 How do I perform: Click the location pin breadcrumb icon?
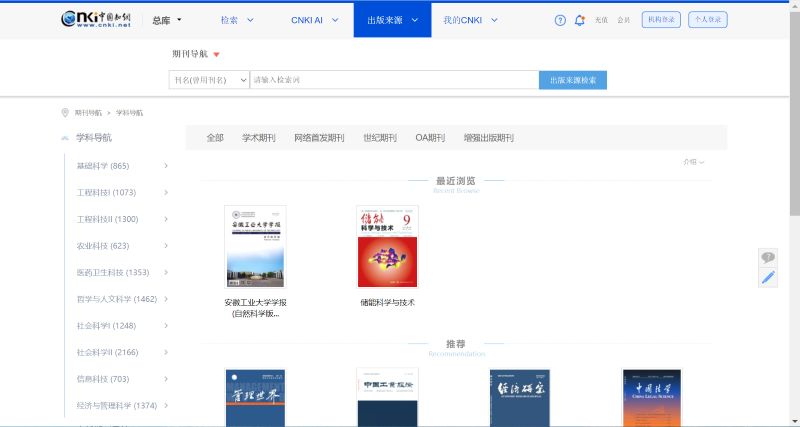65,113
